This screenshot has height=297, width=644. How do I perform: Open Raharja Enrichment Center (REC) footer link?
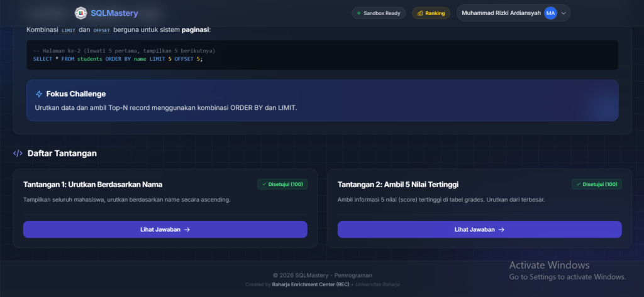(310, 284)
